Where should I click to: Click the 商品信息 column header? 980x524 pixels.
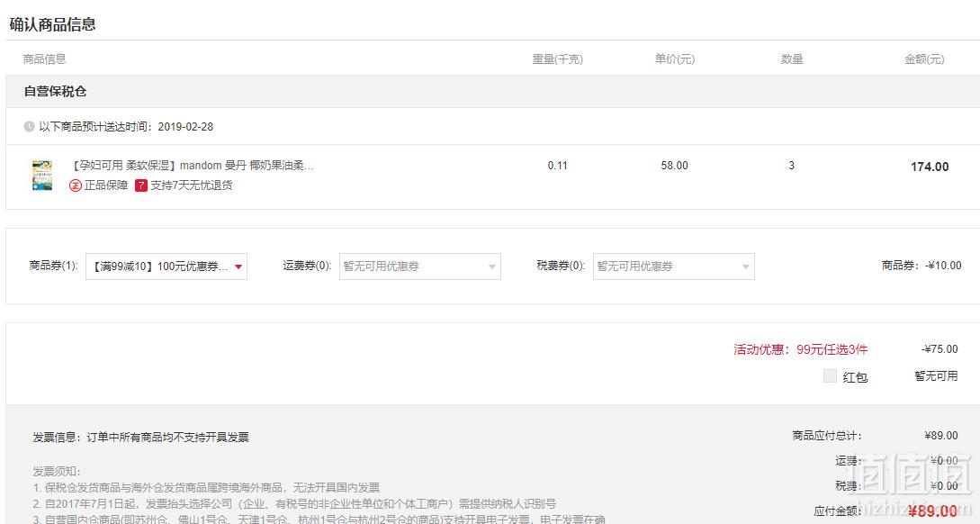[x=44, y=59]
